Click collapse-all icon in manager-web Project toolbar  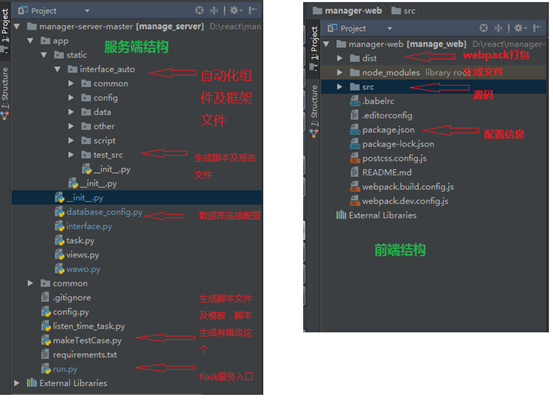pyautogui.click(x=498, y=28)
